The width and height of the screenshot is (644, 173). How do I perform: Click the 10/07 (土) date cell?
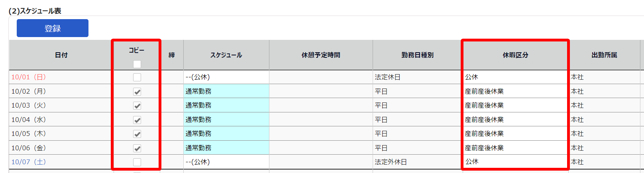pyautogui.click(x=29, y=162)
